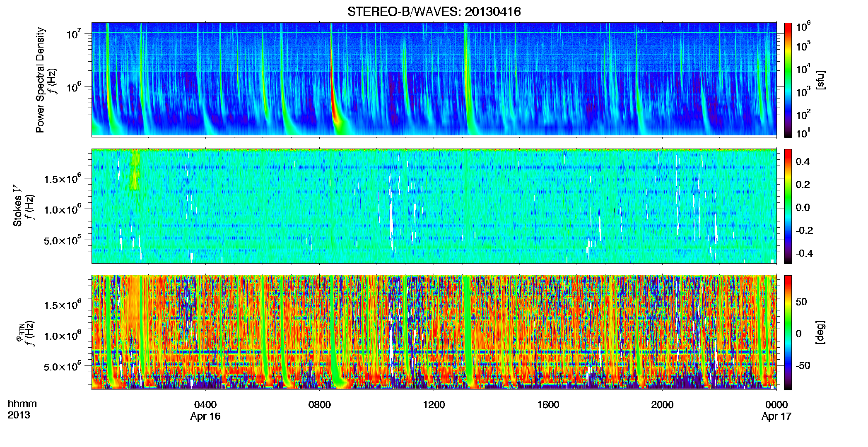Click the Power Spectral Density axis label
The width and height of the screenshot is (868, 447).
pyautogui.click(x=40, y=80)
